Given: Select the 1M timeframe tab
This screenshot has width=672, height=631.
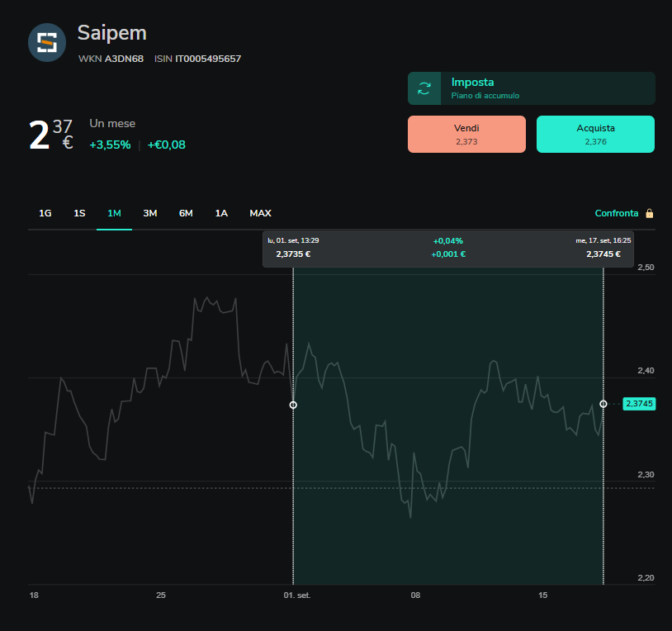Looking at the screenshot, I should pos(114,213).
